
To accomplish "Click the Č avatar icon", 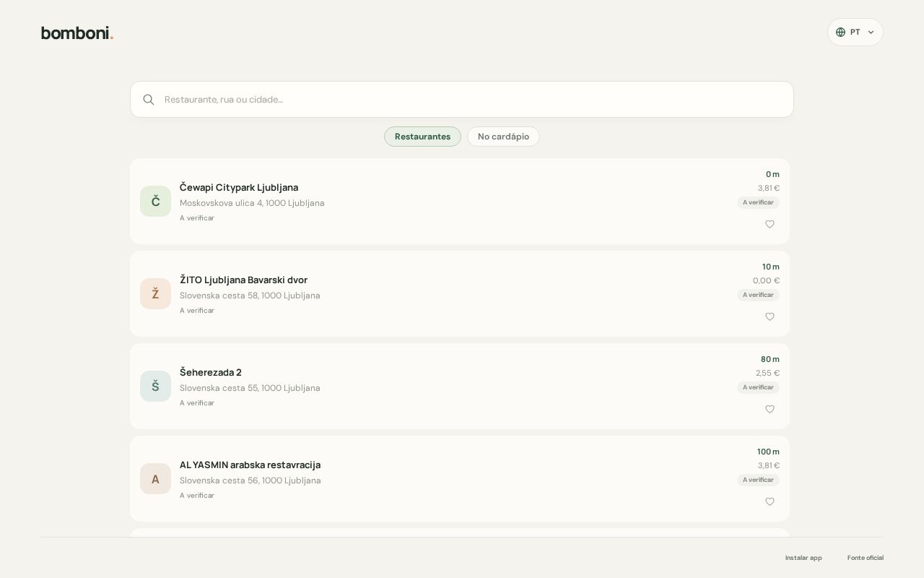I will click(155, 202).
